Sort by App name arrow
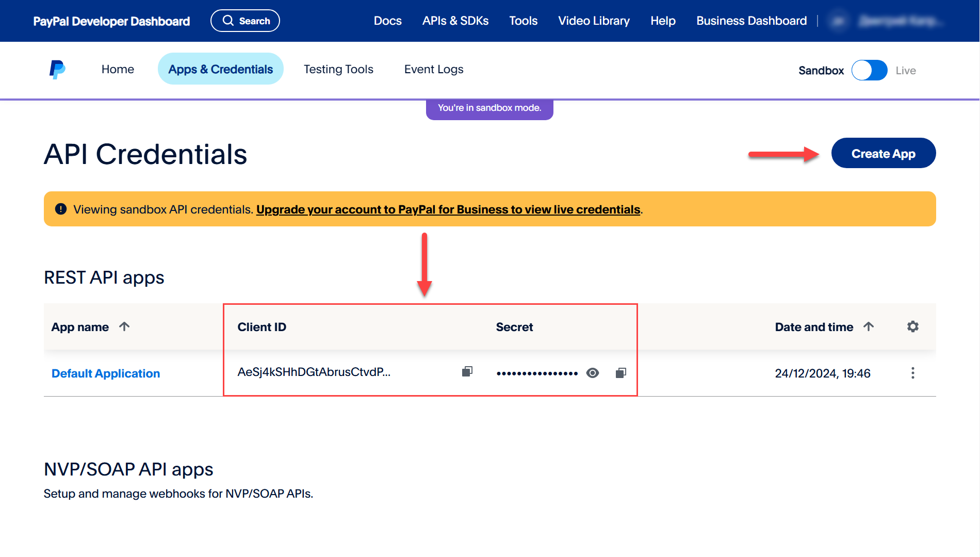Image resolution: width=980 pixels, height=557 pixels. 124,326
